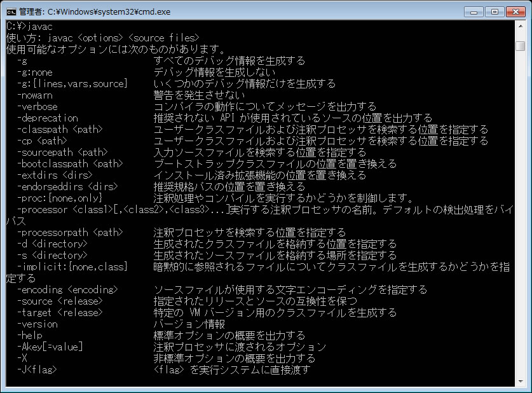Viewport: 532px width, 393px height.
Task: Click the '-d <directory>' option
Action: 52,244
